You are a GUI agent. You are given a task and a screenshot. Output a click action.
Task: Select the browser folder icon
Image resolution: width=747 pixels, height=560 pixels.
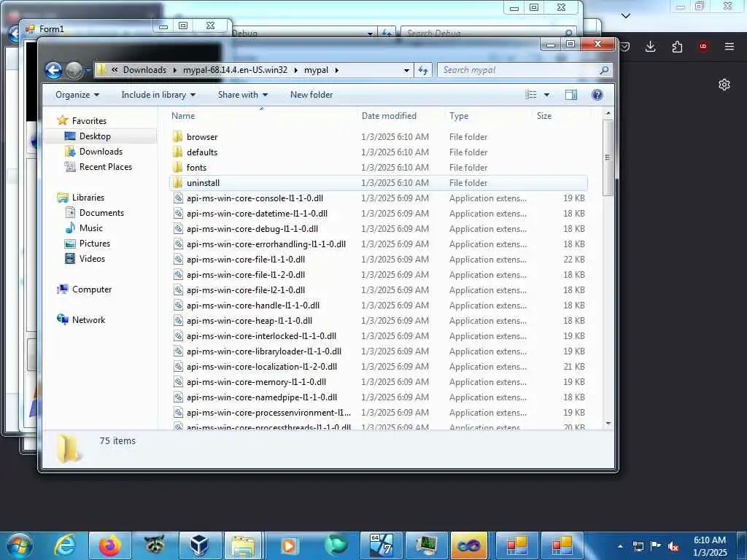click(x=178, y=136)
